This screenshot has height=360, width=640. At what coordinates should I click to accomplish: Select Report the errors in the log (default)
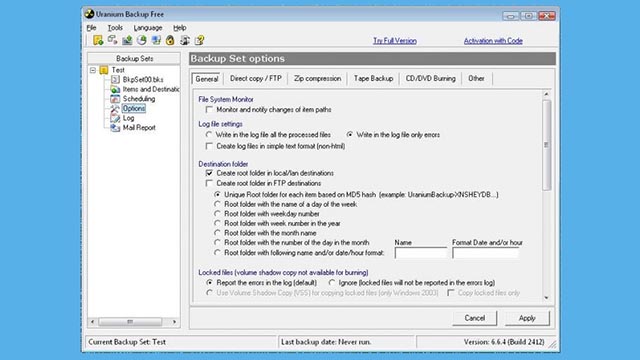click(209, 282)
